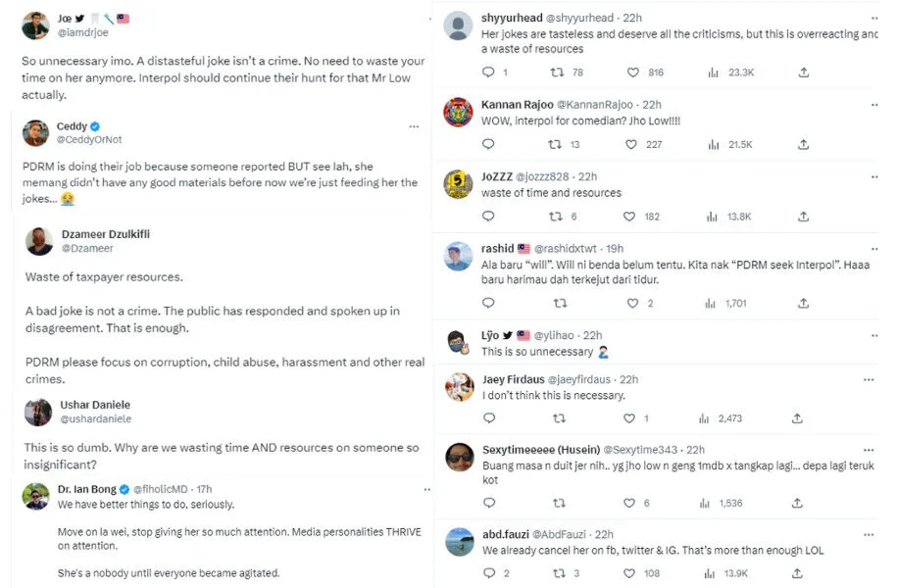Retweet Kannan Rajoo's tweet

click(x=559, y=145)
